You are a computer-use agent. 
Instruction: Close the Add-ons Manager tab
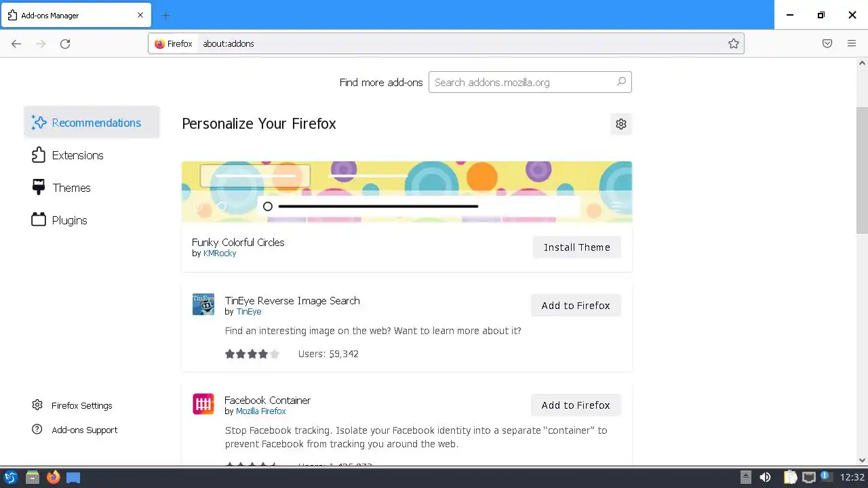click(140, 15)
